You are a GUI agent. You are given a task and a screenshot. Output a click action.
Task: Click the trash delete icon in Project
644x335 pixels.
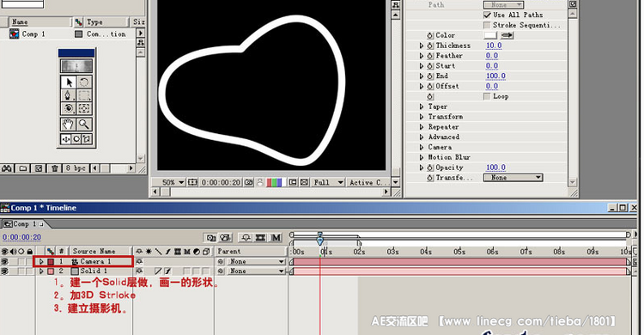tap(54, 168)
